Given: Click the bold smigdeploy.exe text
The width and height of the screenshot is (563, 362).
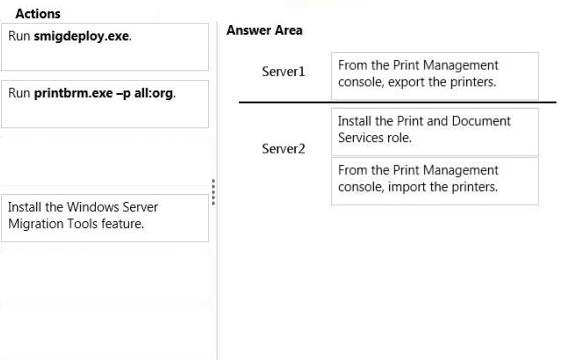Looking at the screenshot, I should [82, 36].
